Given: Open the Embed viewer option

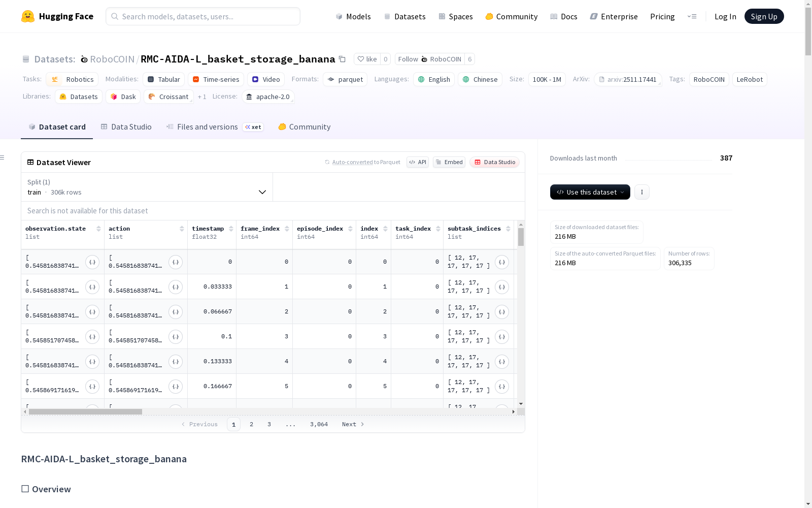Looking at the screenshot, I should point(449,162).
